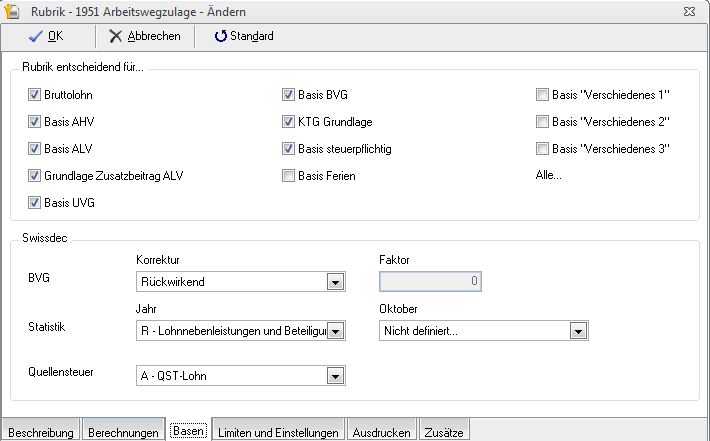710x441 pixels.
Task: Disable the KTG Grundlage checkbox
Action: [289, 122]
